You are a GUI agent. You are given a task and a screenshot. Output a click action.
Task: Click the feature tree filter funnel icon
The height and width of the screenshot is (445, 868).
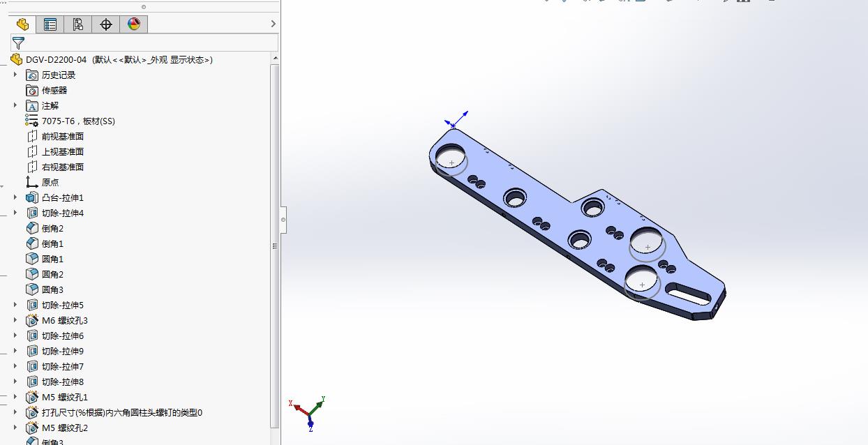(x=18, y=43)
